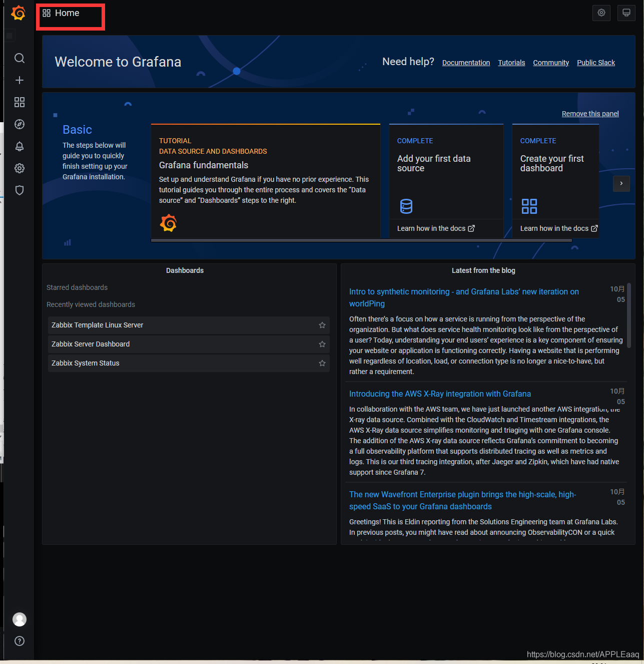Click the Create plus icon in sidebar
Viewport: 644px width, 664px height.
(20, 80)
